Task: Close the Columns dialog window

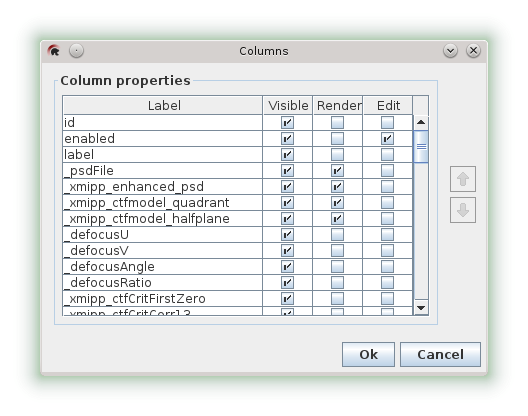Action: 473,51
